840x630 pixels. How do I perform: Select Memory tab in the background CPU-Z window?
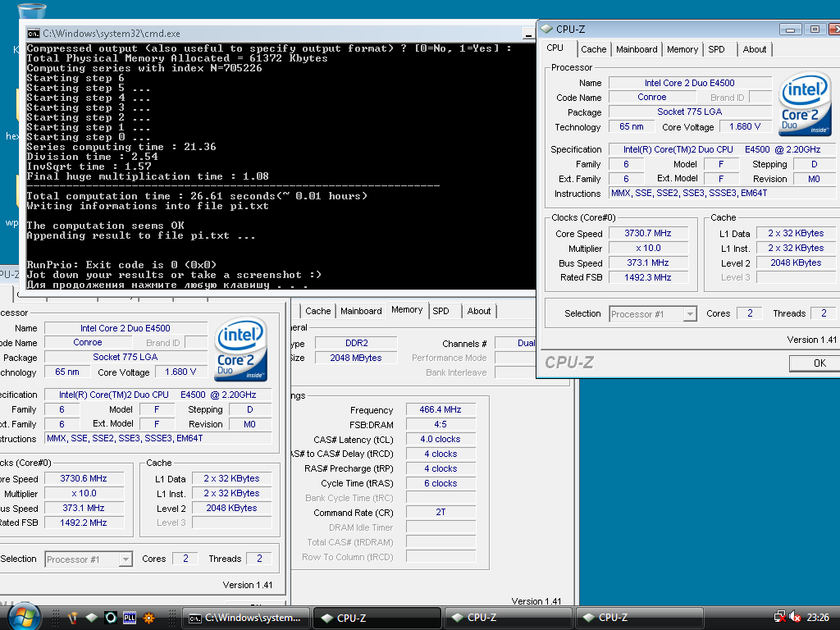pos(407,310)
